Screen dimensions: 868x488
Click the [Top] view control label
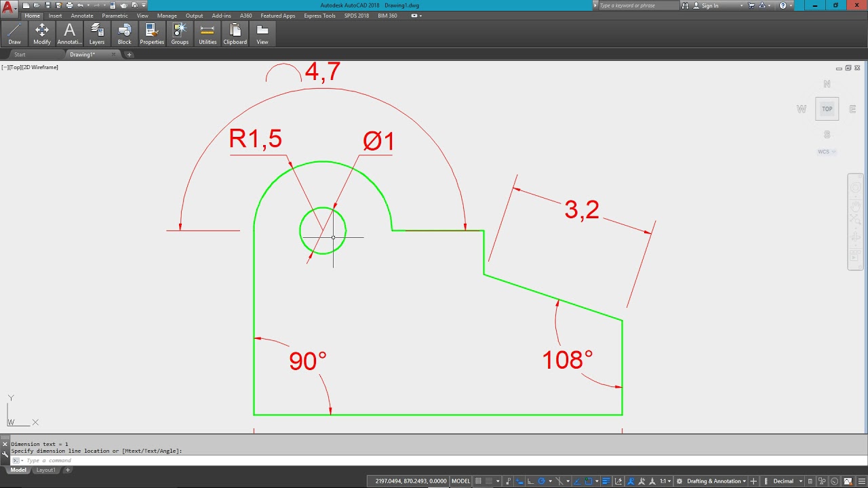click(16, 67)
